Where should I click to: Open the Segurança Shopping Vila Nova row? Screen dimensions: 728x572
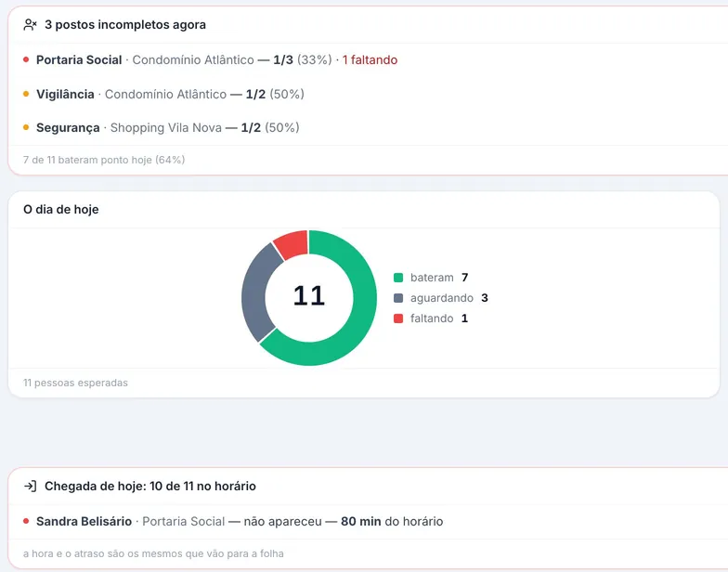tap(368, 128)
